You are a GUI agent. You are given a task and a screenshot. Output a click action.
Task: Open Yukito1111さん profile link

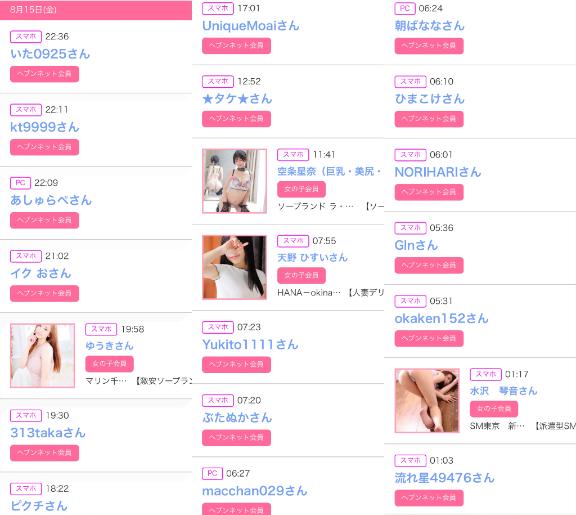(x=250, y=345)
